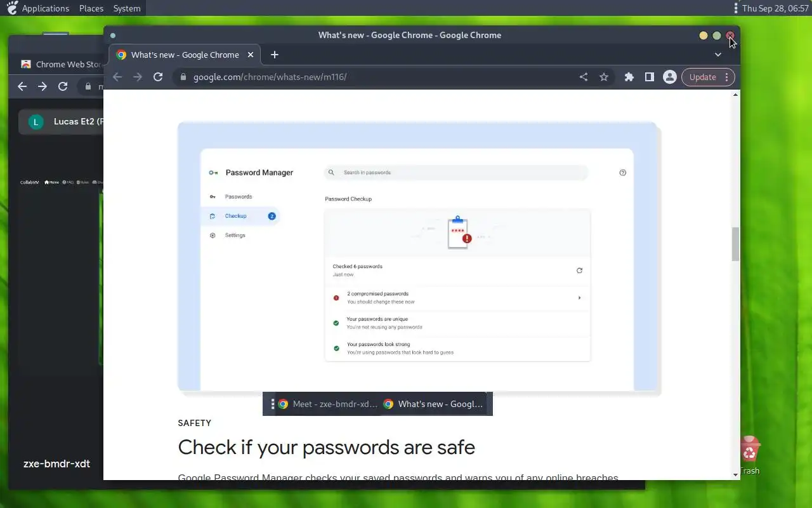Open the System menu
This screenshot has height=508, width=812.
[127, 8]
